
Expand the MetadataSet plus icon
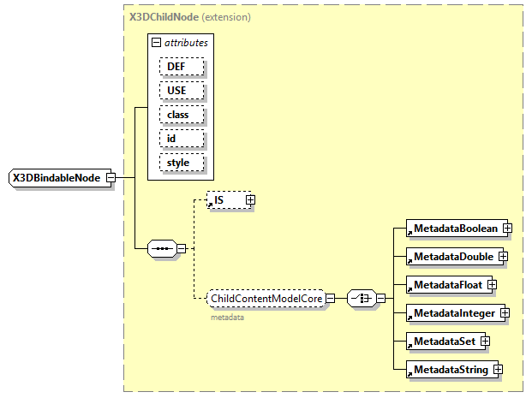(x=485, y=342)
